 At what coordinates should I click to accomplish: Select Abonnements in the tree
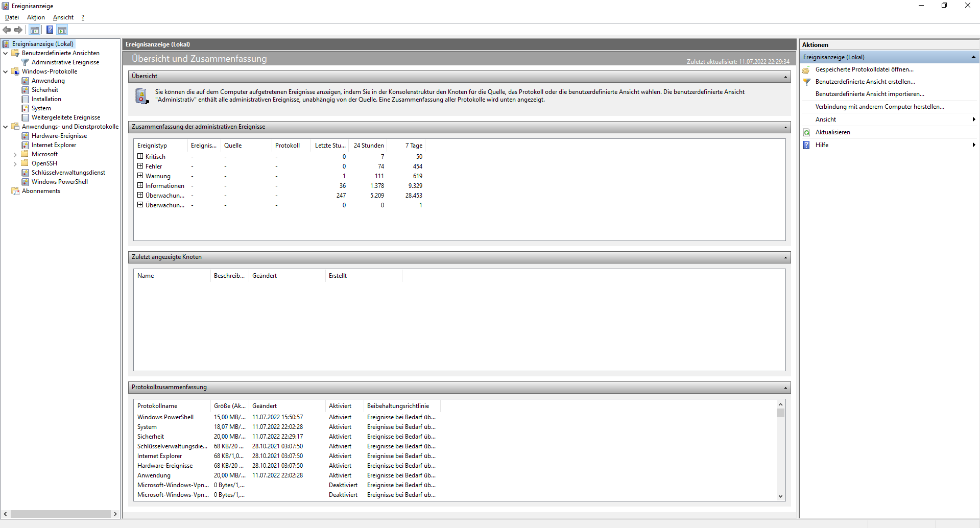tap(41, 191)
